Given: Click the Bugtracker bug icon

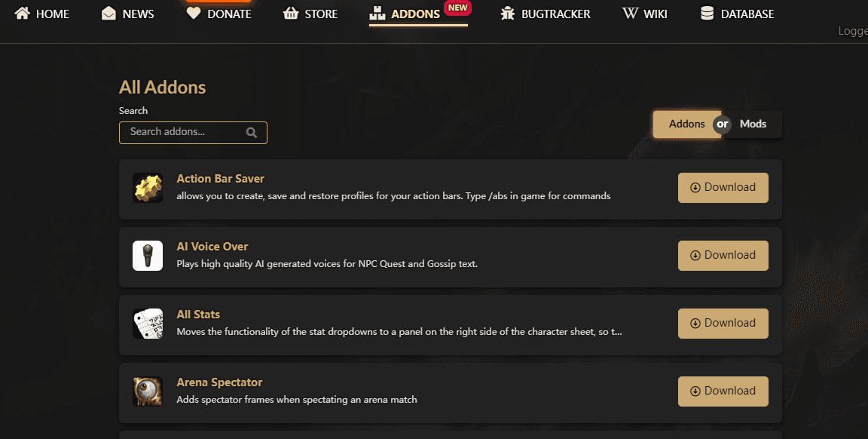Looking at the screenshot, I should click(x=508, y=14).
